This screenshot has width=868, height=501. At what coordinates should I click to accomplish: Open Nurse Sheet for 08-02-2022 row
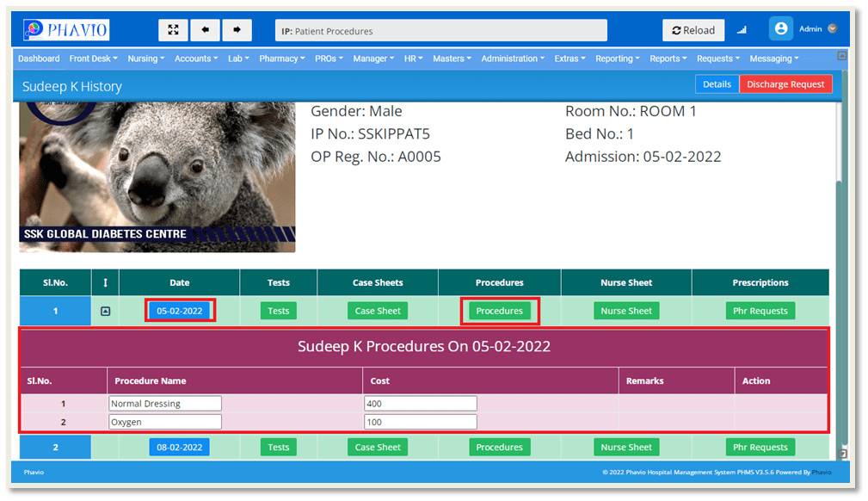point(626,448)
